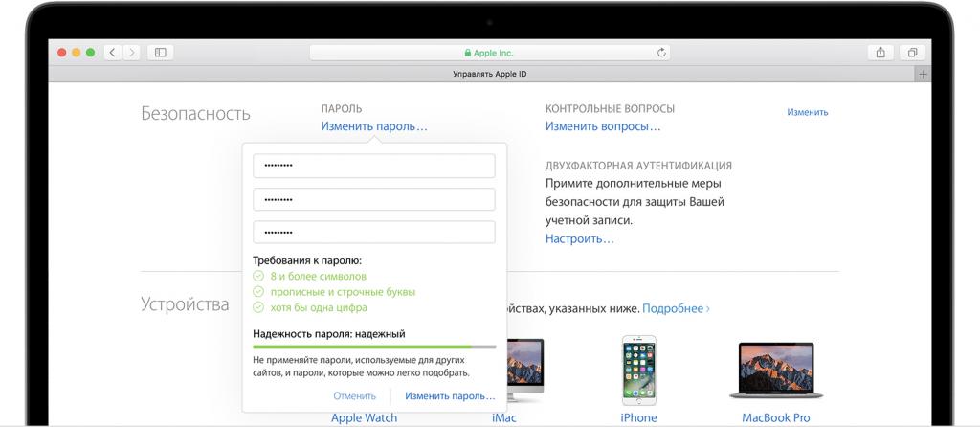
Task: Open the iMac device label link
Action: point(504,417)
